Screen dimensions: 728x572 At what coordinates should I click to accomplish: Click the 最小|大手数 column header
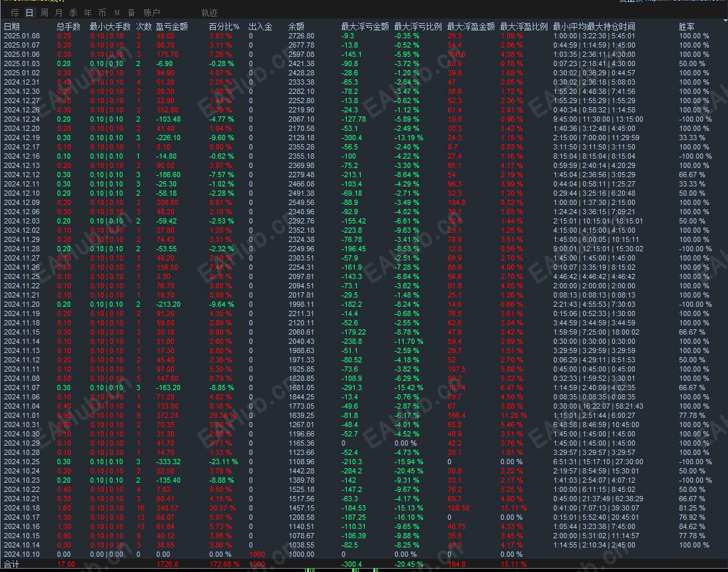(110, 26)
